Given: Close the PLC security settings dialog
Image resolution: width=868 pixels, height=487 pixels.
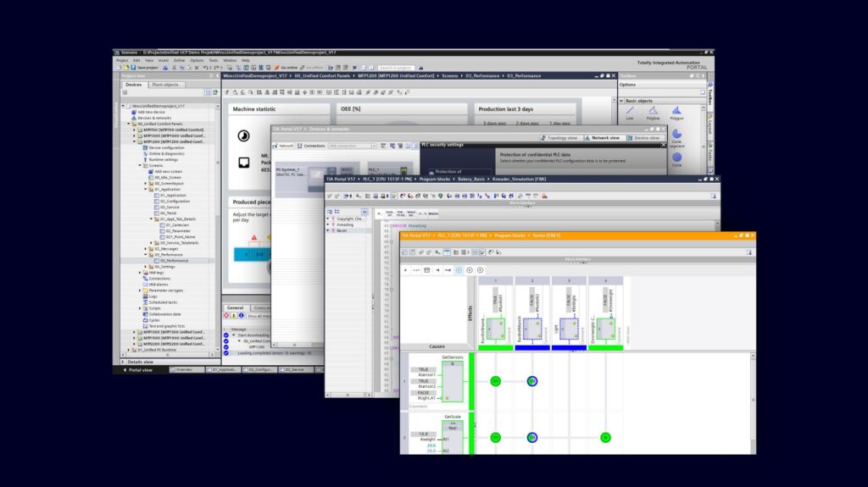Looking at the screenshot, I should click(x=663, y=145).
